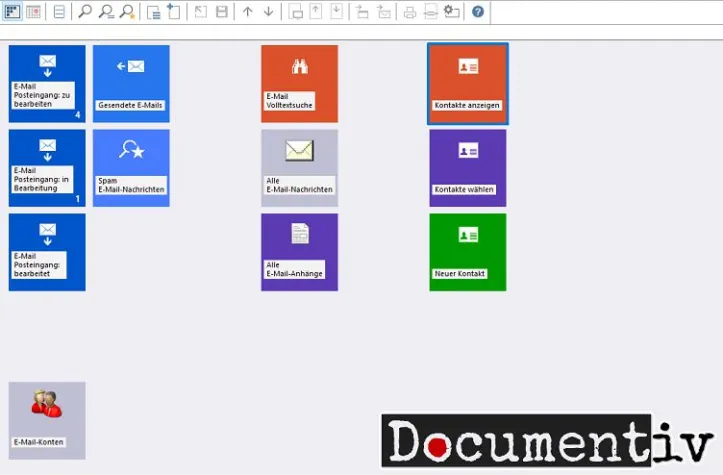This screenshot has height=475, width=723.
Task: Click the down arrow in the toolbar
Action: pos(268,12)
